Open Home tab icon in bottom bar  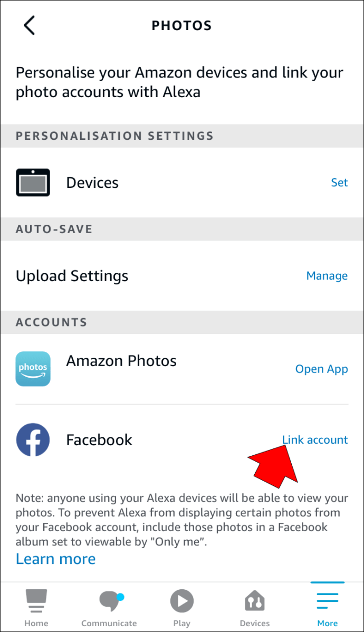(36, 601)
